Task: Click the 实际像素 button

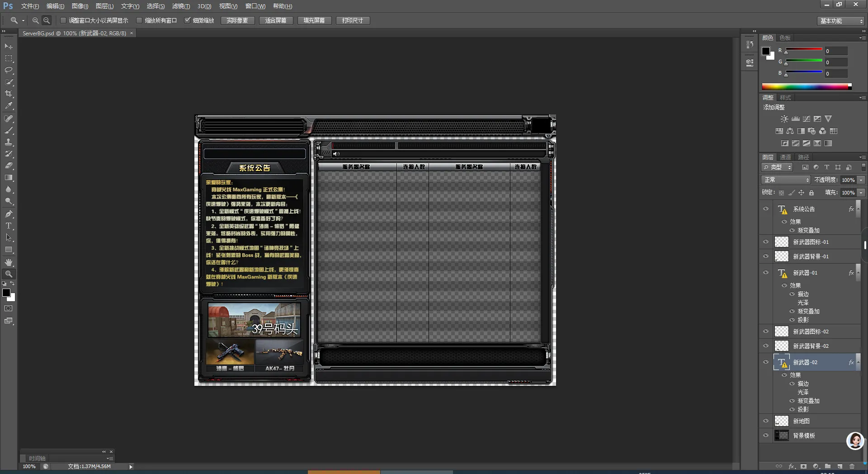Action: (x=237, y=20)
